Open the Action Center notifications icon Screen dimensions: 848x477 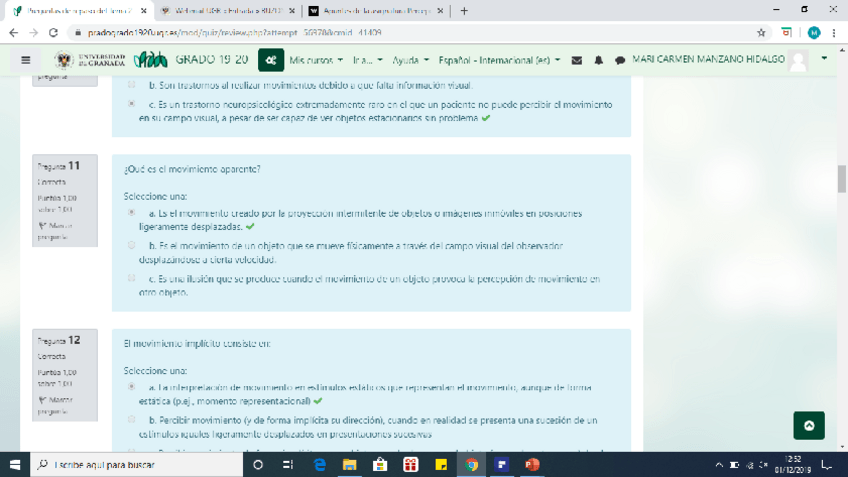tap(826, 465)
